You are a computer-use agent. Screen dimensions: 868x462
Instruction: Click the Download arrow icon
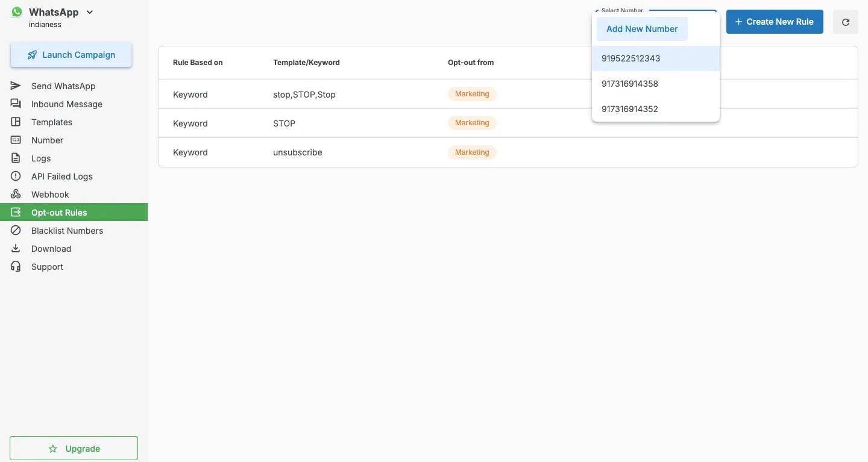pos(16,249)
